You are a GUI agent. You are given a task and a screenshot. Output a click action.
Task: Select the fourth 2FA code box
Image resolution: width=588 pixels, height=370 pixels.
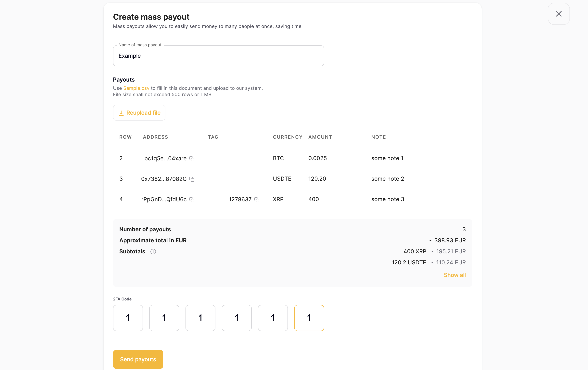(x=236, y=318)
